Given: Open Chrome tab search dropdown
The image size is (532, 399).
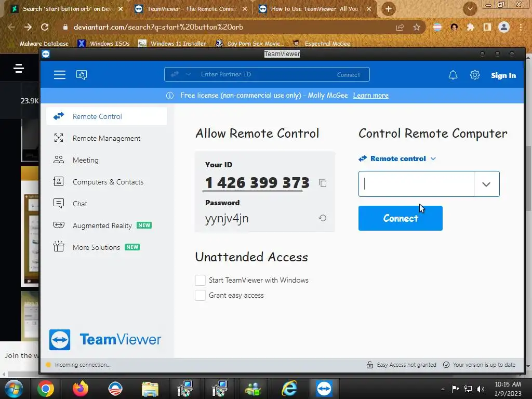Looking at the screenshot, I should coord(470,9).
